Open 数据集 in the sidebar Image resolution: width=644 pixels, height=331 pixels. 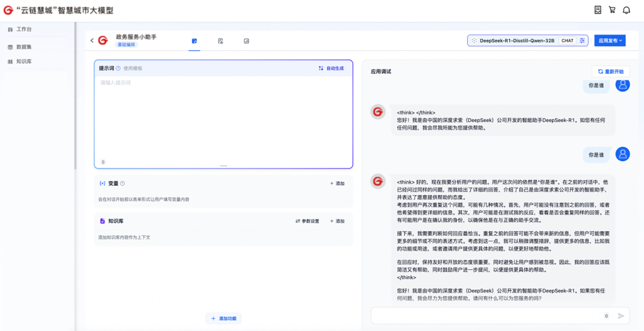[x=24, y=47]
